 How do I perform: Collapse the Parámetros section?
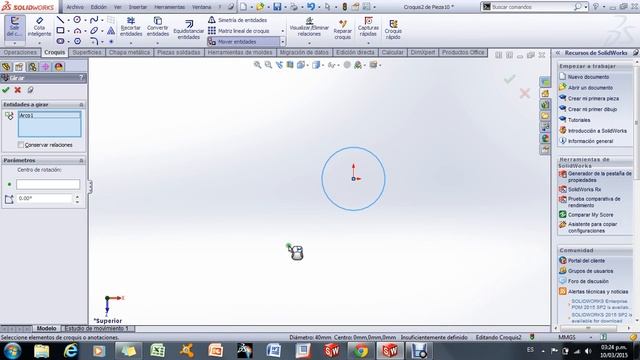click(81, 161)
